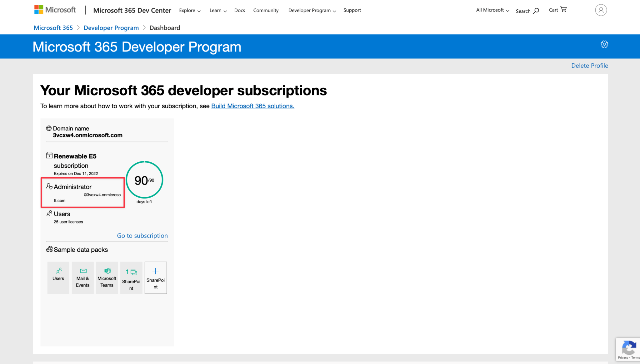
Task: Expand the Learn dropdown menu
Action: click(x=218, y=10)
